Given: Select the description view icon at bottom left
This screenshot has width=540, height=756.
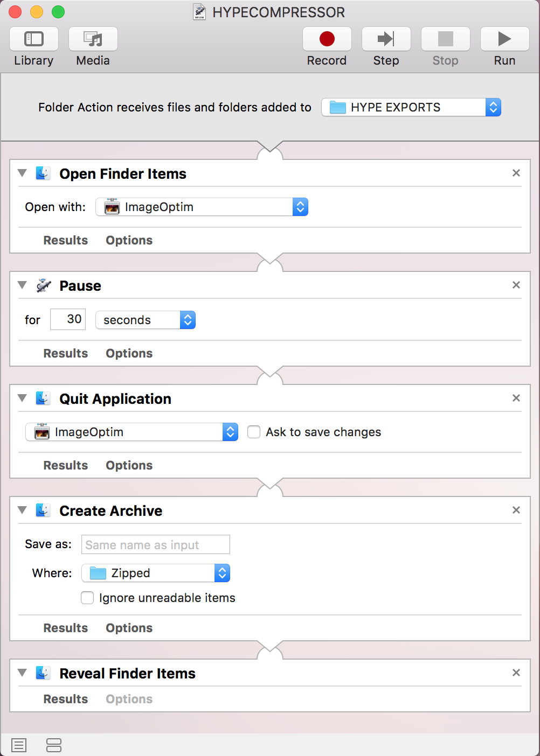Looking at the screenshot, I should coord(19,745).
